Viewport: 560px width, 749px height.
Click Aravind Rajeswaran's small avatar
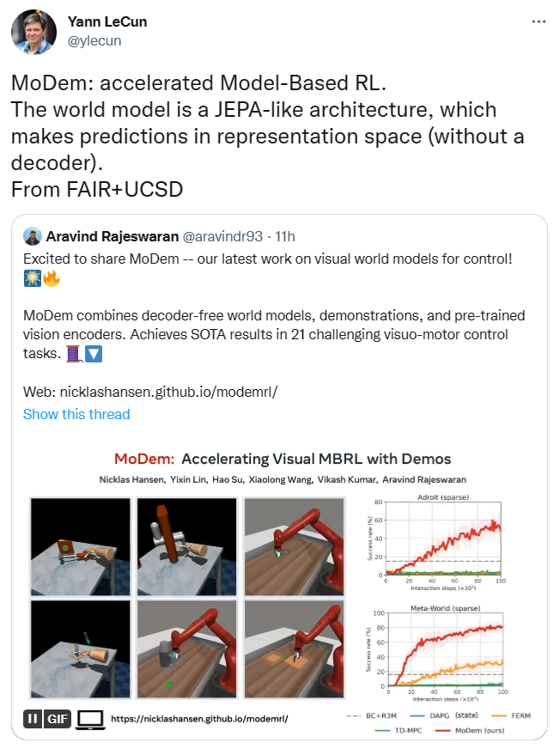point(32,237)
